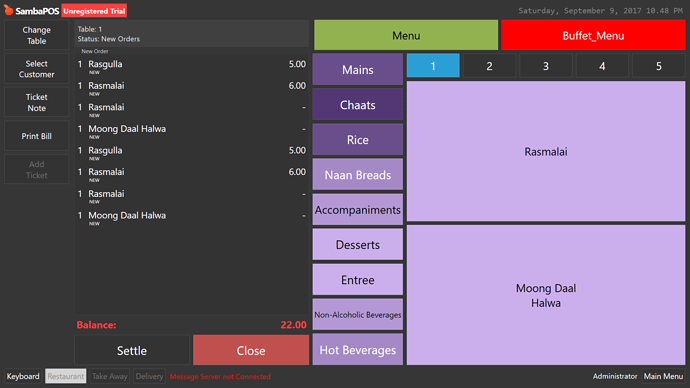Select quantity button 4
690x388 pixels.
(602, 66)
